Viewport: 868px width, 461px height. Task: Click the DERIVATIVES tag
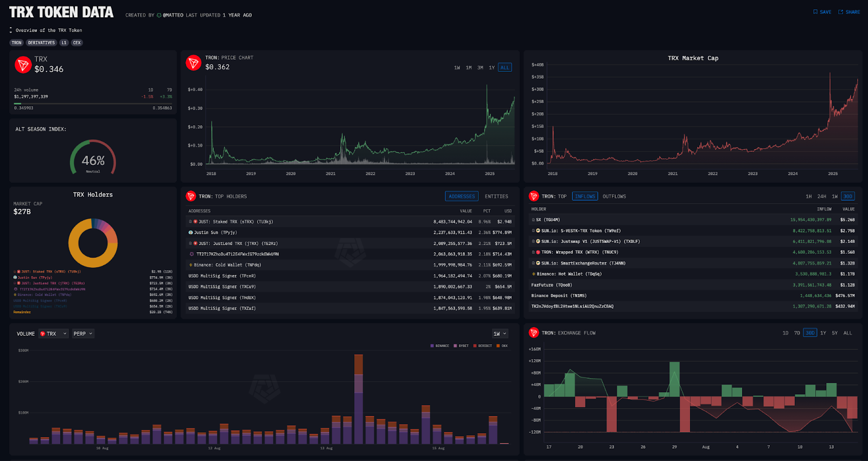[x=41, y=43]
